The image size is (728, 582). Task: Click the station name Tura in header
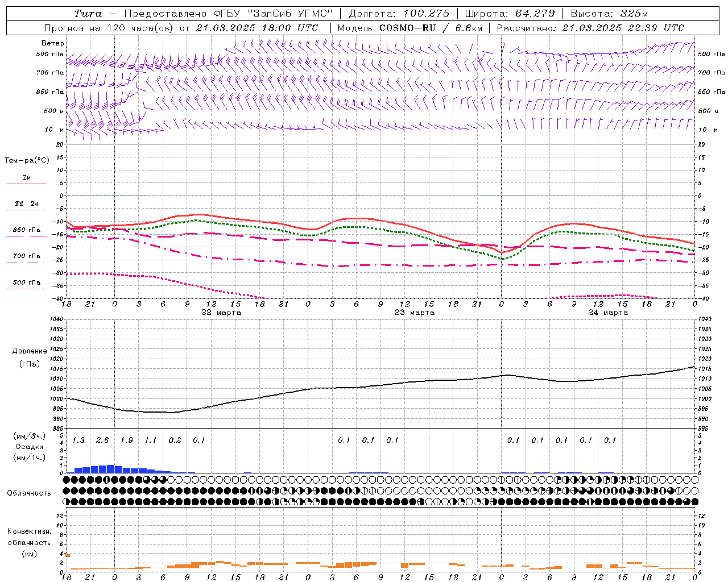[x=89, y=14]
